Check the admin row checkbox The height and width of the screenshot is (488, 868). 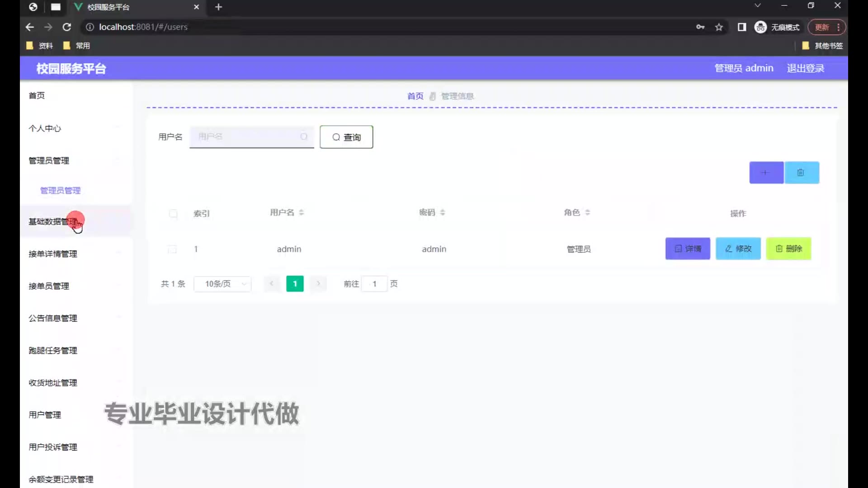pos(172,249)
